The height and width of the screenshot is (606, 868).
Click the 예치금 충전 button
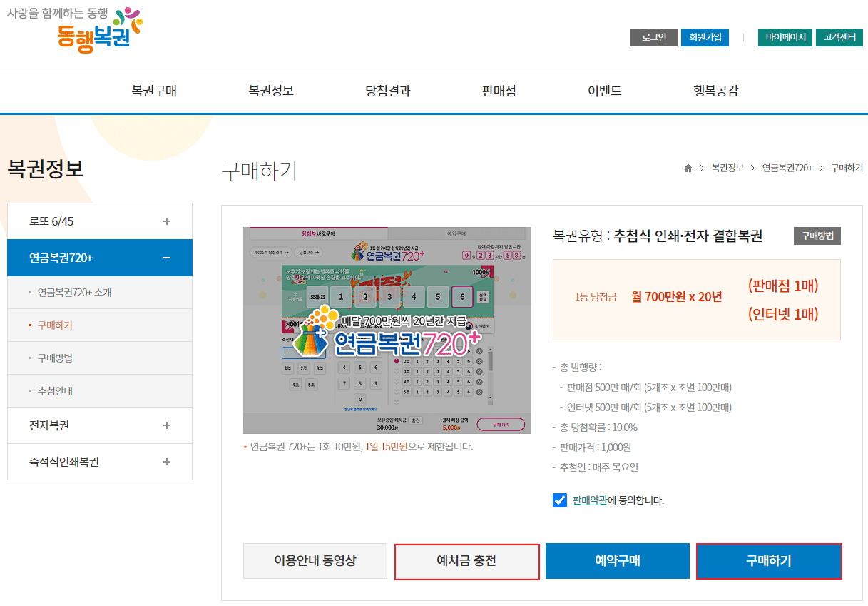[x=466, y=561]
